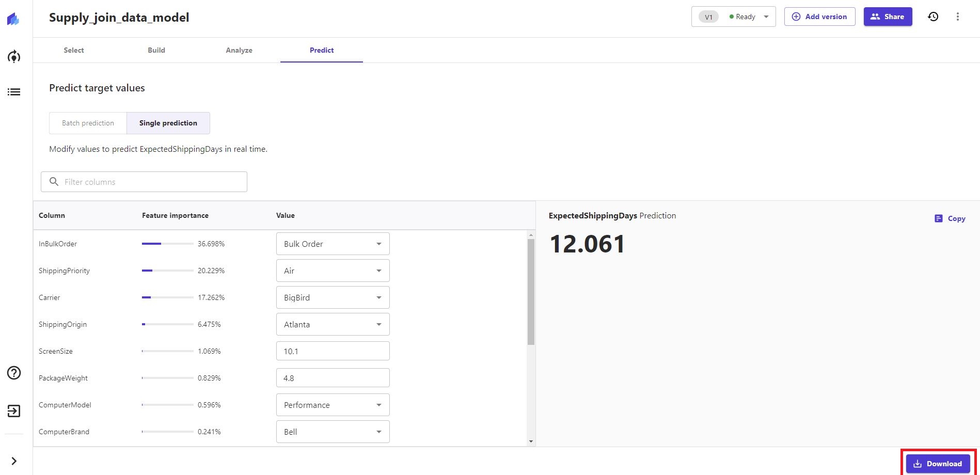Switch to the Select tab
The width and height of the screenshot is (980, 475).
point(74,50)
